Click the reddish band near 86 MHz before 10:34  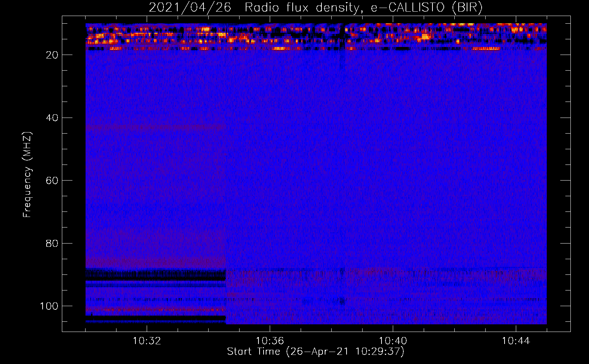click(156, 261)
